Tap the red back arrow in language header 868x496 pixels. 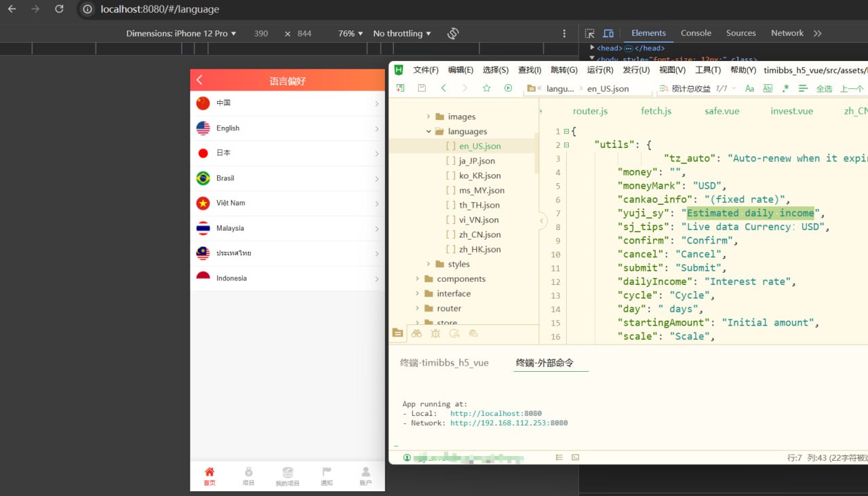(199, 80)
